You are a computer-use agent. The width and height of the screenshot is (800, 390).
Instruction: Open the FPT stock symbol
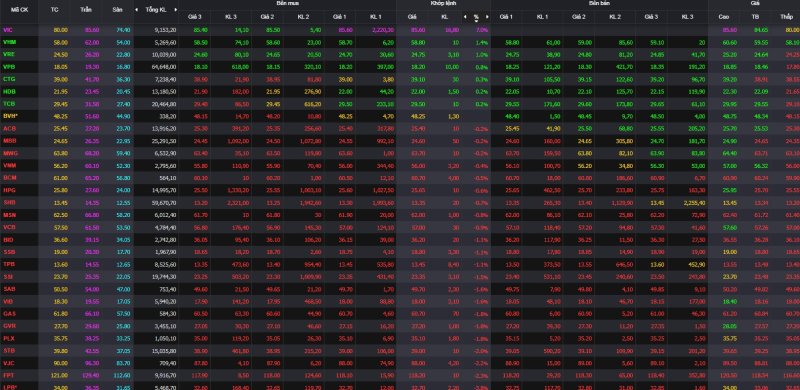tap(8, 375)
